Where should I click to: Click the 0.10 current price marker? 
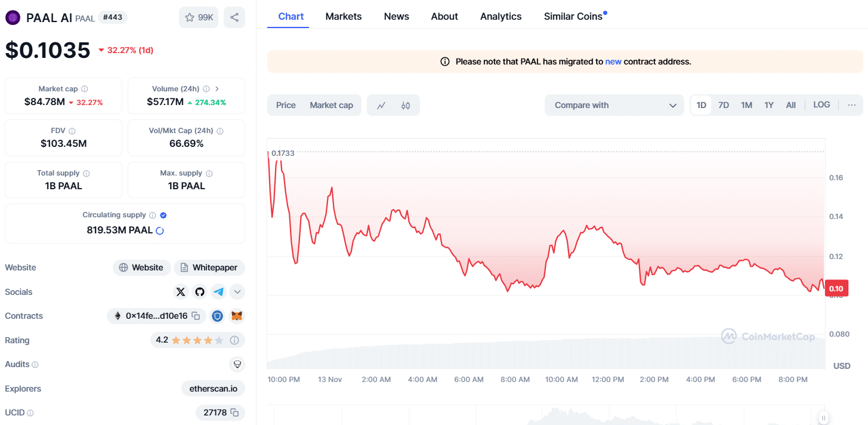(836, 288)
